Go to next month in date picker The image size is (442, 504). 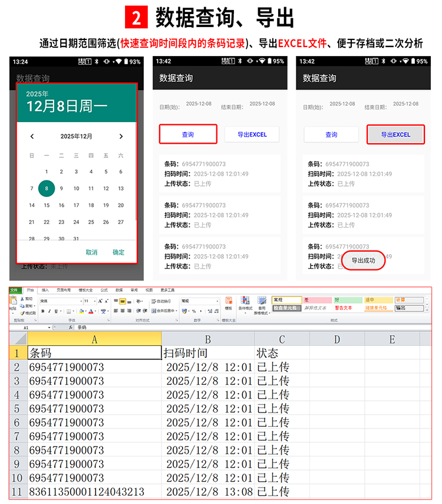click(121, 136)
